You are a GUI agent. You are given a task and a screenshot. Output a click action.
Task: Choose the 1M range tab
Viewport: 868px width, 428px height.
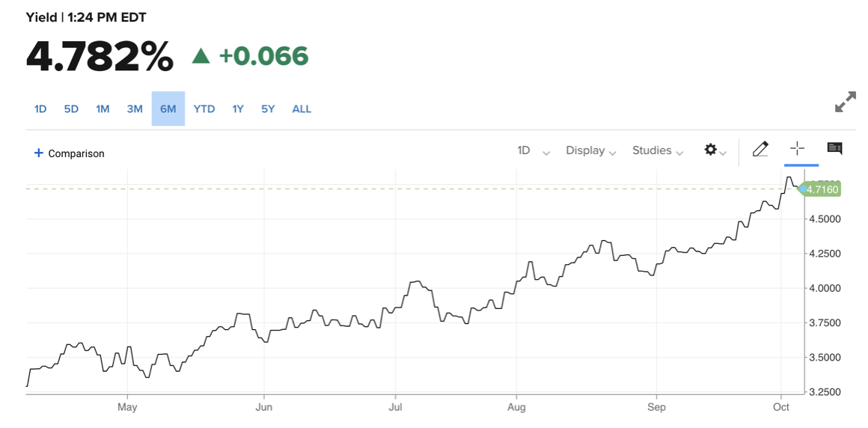(x=103, y=109)
